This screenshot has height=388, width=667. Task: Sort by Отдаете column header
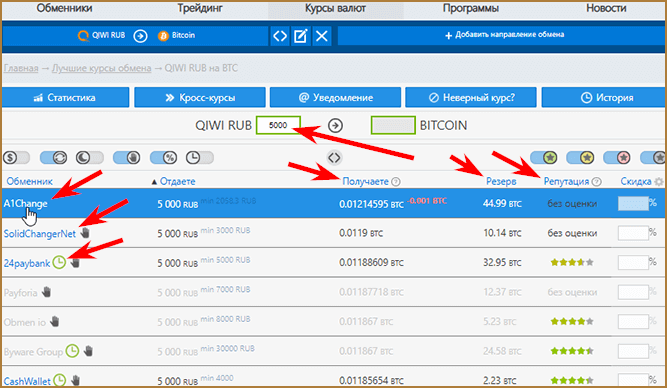point(177,181)
